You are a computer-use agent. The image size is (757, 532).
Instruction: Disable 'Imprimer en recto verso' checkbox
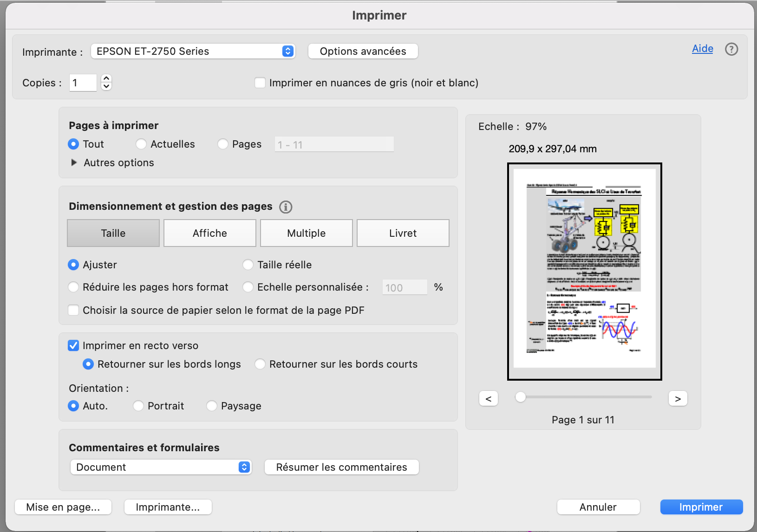coord(73,345)
